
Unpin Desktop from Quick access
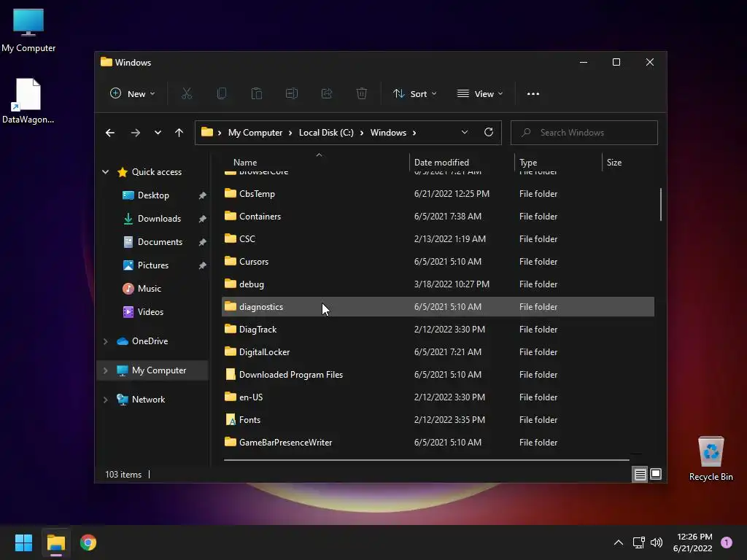[x=203, y=195]
